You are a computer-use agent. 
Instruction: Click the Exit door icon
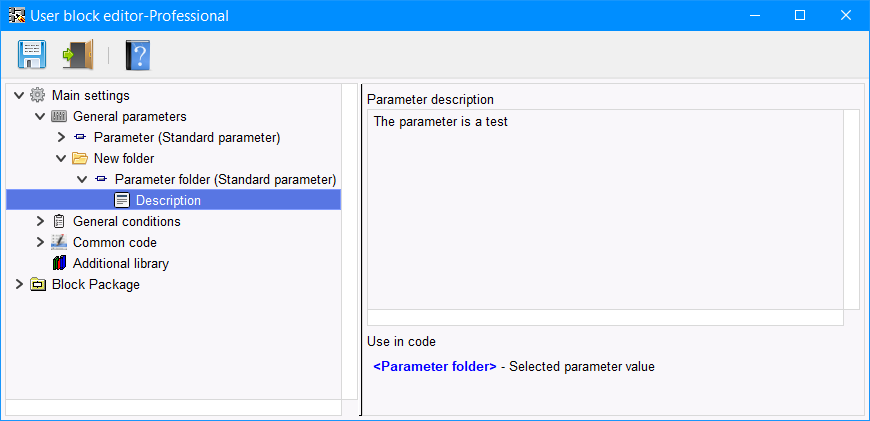pyautogui.click(x=77, y=54)
